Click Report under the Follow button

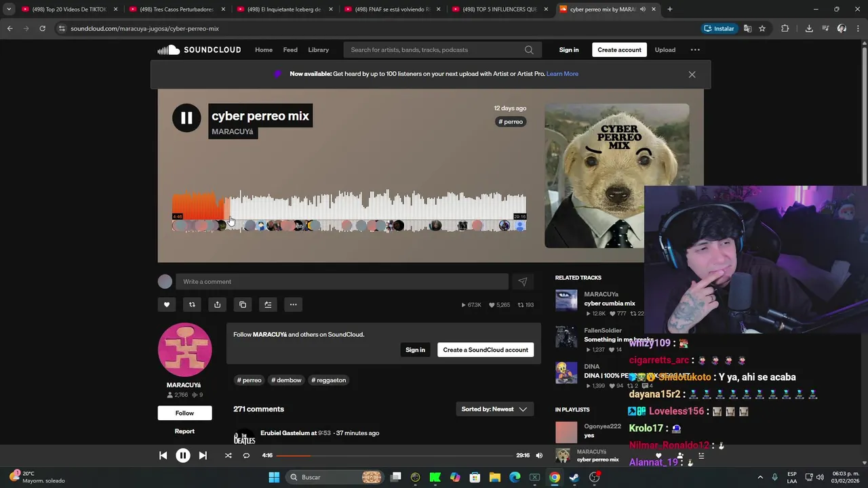[x=184, y=431]
